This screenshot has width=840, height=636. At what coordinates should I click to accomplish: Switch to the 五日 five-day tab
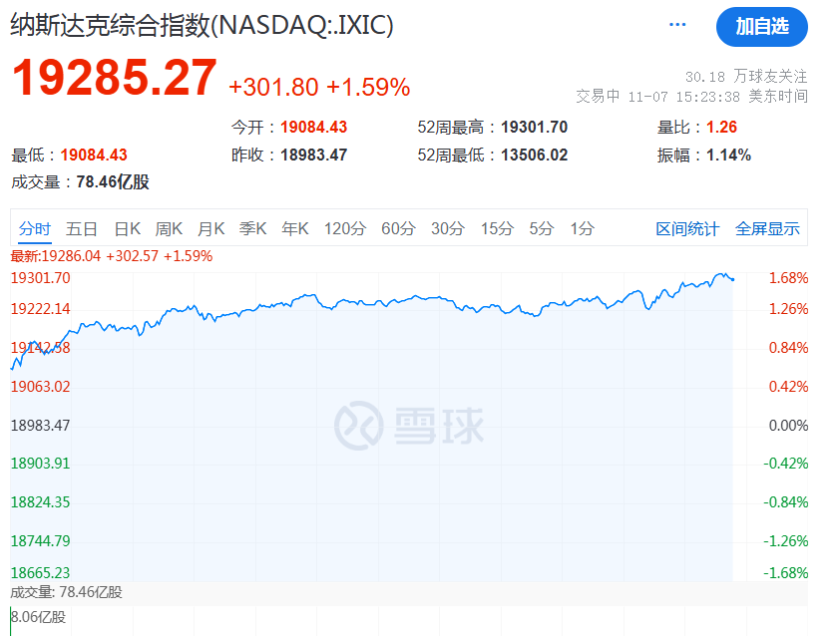point(82,229)
